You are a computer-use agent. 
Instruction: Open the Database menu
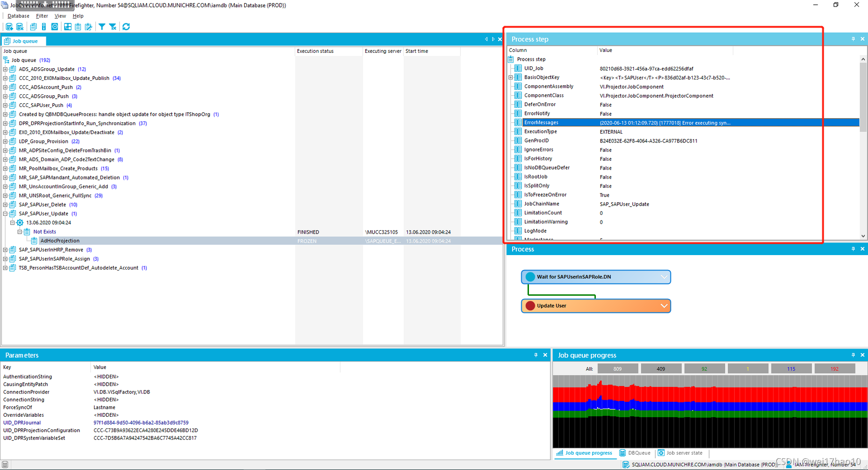click(18, 16)
